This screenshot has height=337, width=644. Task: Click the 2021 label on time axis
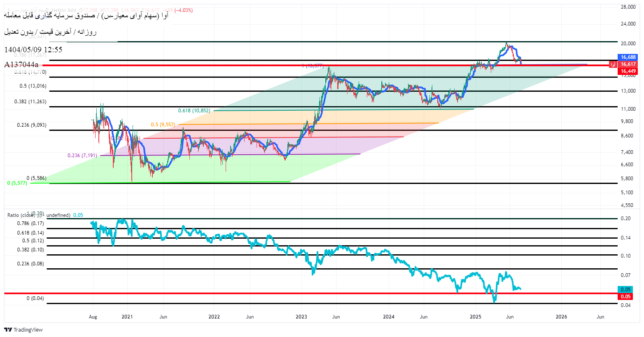coord(127,317)
